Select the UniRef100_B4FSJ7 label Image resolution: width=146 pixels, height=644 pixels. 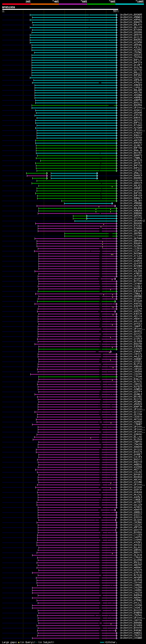pyautogui.click(x=131, y=60)
